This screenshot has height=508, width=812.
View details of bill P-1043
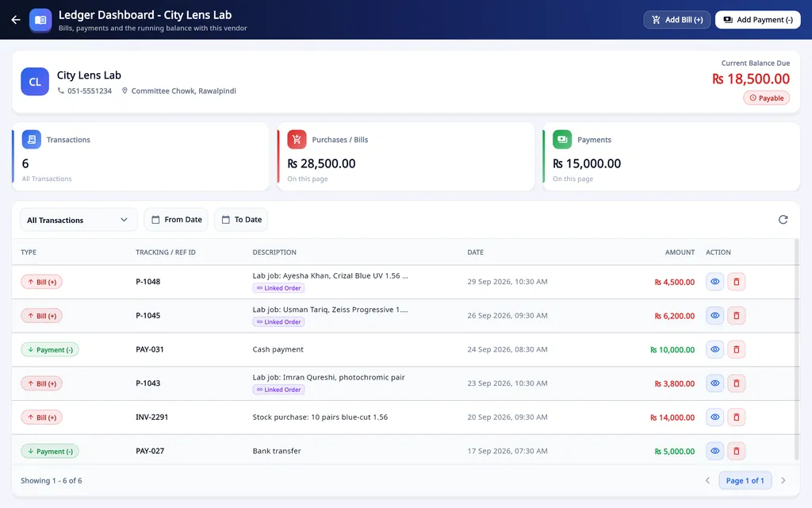click(x=714, y=383)
